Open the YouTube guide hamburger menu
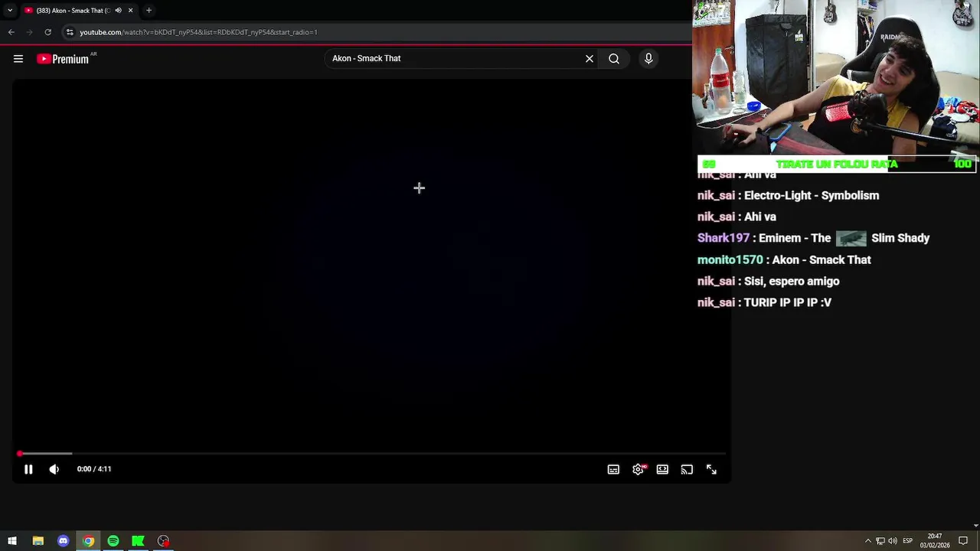 (x=18, y=59)
